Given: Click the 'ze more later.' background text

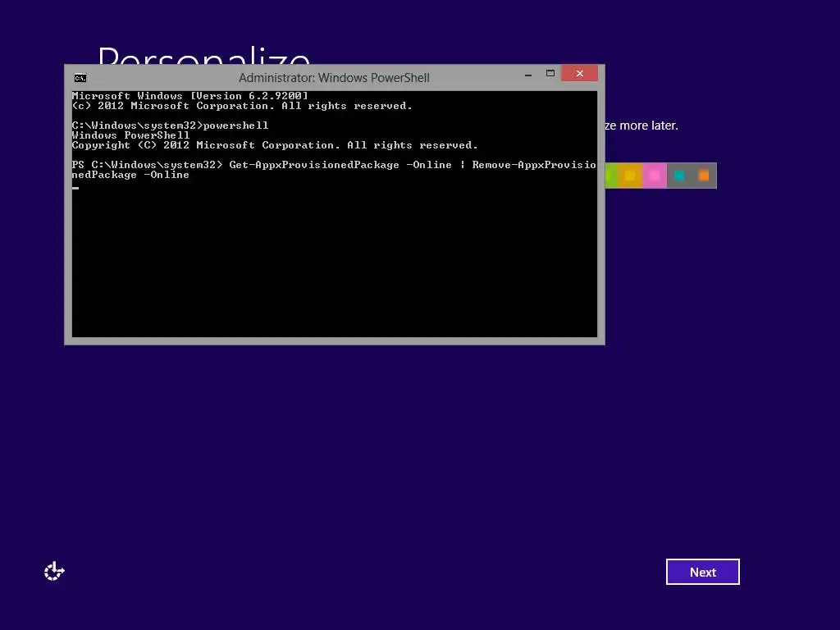Looking at the screenshot, I should (641, 126).
